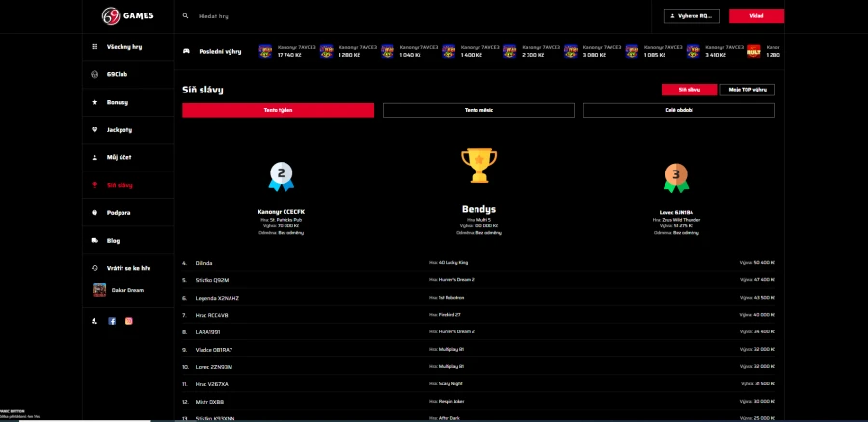This screenshot has width=868, height=422.
Task: Click the game icon beside 3 410 Kč win
Action: click(693, 51)
